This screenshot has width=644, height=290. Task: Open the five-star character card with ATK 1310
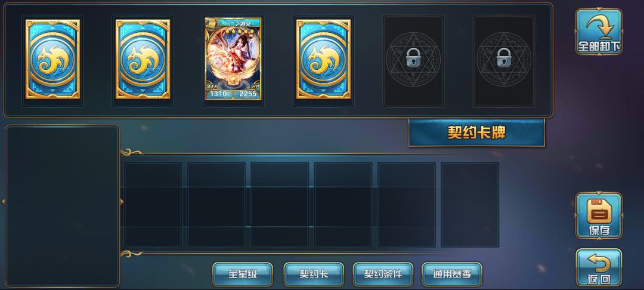coord(233,58)
